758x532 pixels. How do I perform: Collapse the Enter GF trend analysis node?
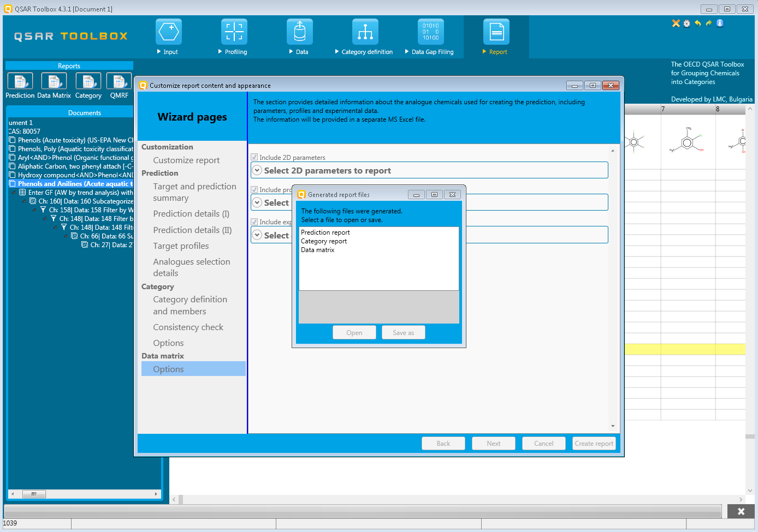pos(14,193)
